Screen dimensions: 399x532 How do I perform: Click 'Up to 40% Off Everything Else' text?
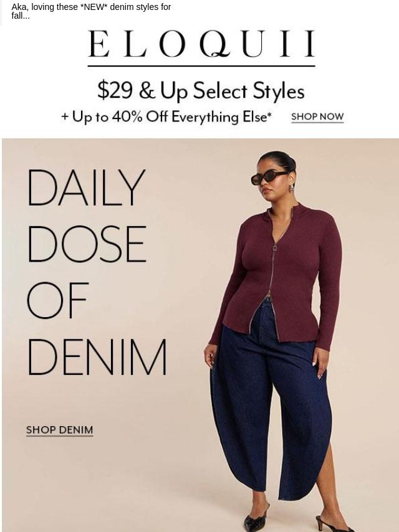[171, 117]
